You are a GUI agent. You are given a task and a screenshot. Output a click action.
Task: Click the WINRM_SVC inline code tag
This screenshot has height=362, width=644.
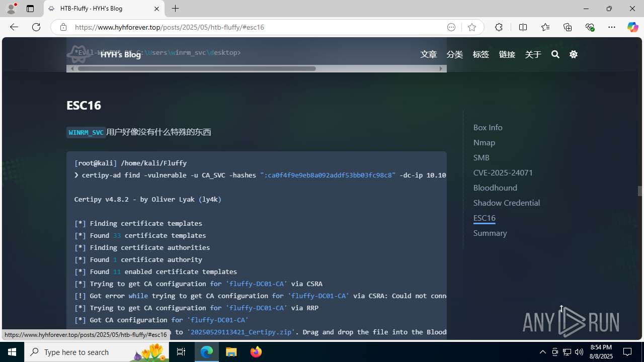[x=86, y=132]
